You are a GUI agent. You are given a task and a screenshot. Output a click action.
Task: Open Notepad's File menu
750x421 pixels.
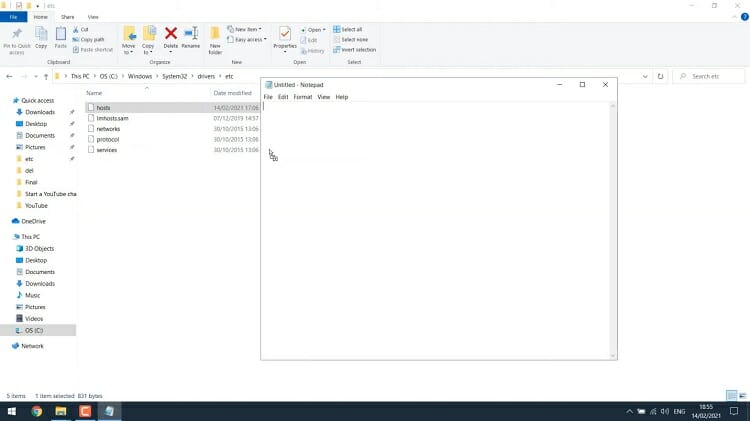268,97
